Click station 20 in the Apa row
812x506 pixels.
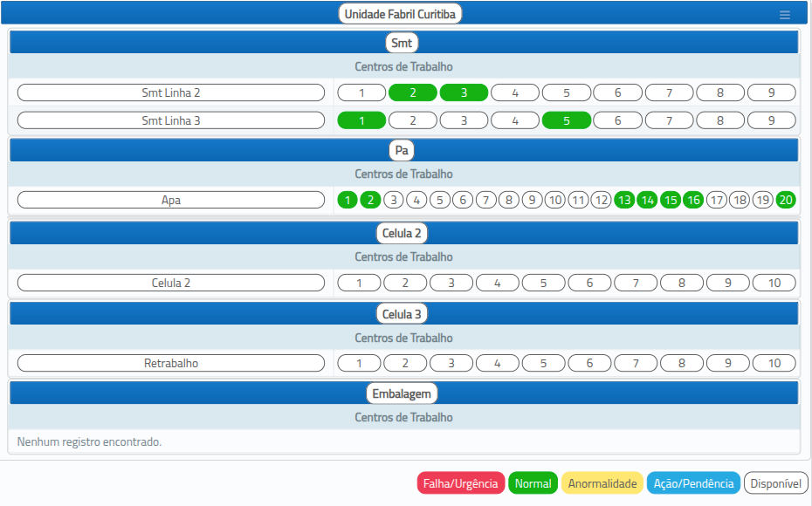(x=785, y=201)
